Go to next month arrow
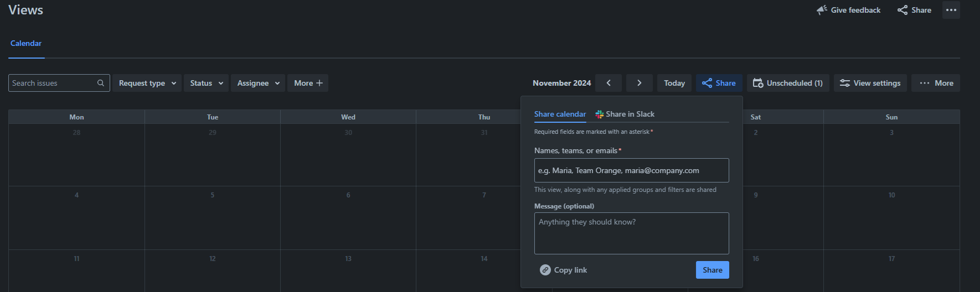 tap(639, 83)
